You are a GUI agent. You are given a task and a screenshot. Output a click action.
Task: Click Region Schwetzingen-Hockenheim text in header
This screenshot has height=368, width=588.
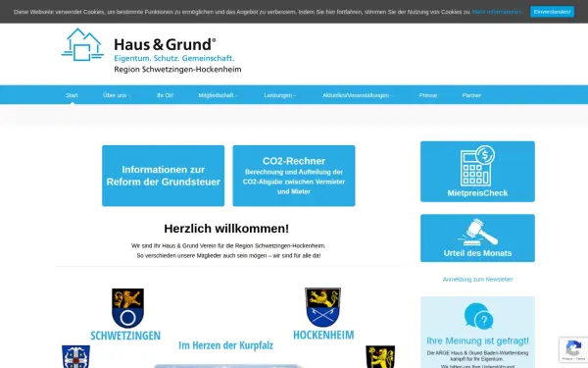click(x=177, y=70)
